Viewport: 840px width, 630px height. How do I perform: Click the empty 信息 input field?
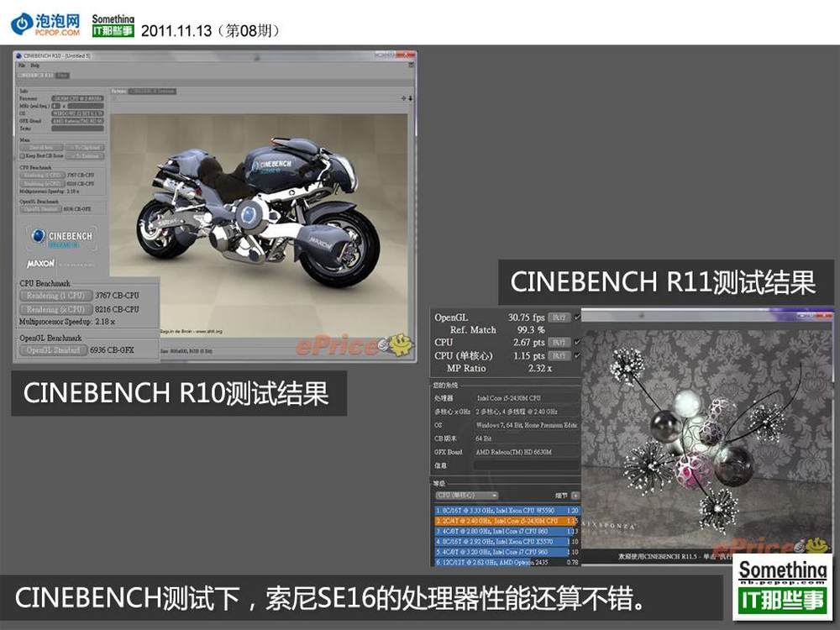pos(527,466)
